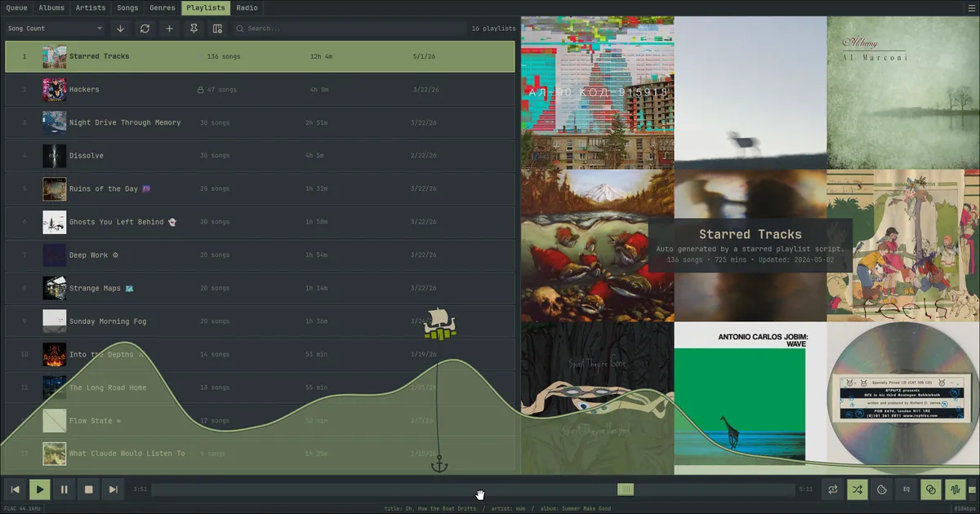This screenshot has height=514, width=980.
Task: Click the Hackers playlist cover thumbnail
Action: [x=55, y=90]
